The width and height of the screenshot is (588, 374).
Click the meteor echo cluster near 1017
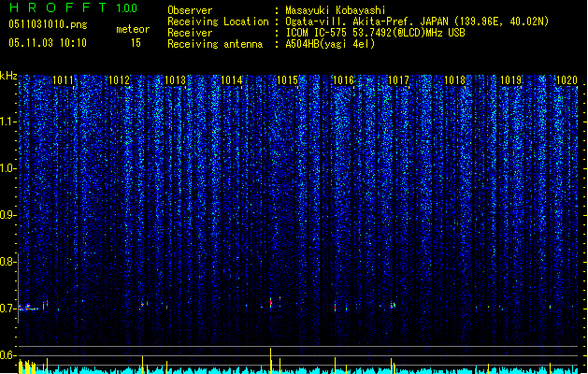[x=393, y=306]
